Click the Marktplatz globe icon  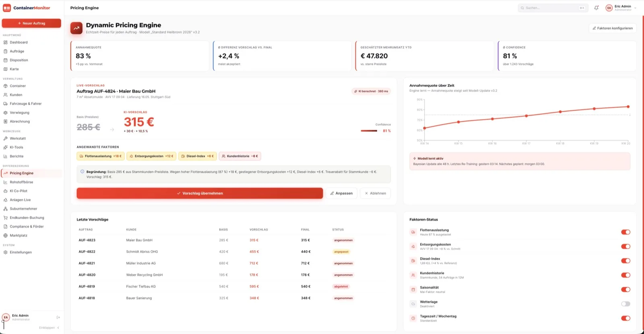6,235
